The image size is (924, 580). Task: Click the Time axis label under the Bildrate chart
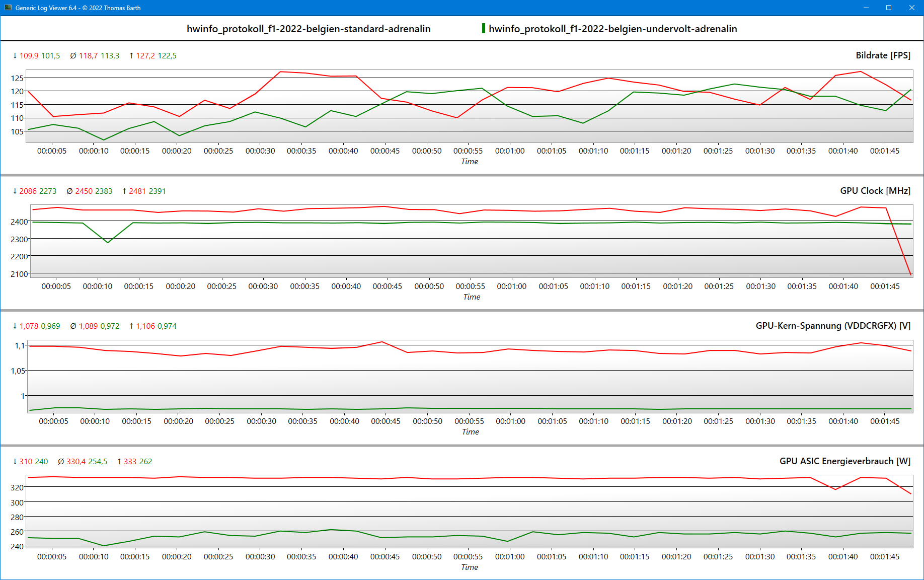click(470, 162)
